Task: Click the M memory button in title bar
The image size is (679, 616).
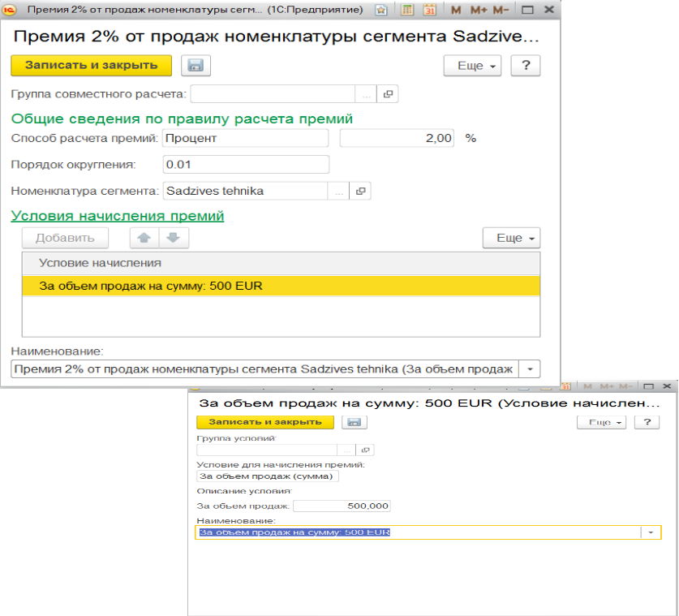Action: pyautogui.click(x=455, y=11)
